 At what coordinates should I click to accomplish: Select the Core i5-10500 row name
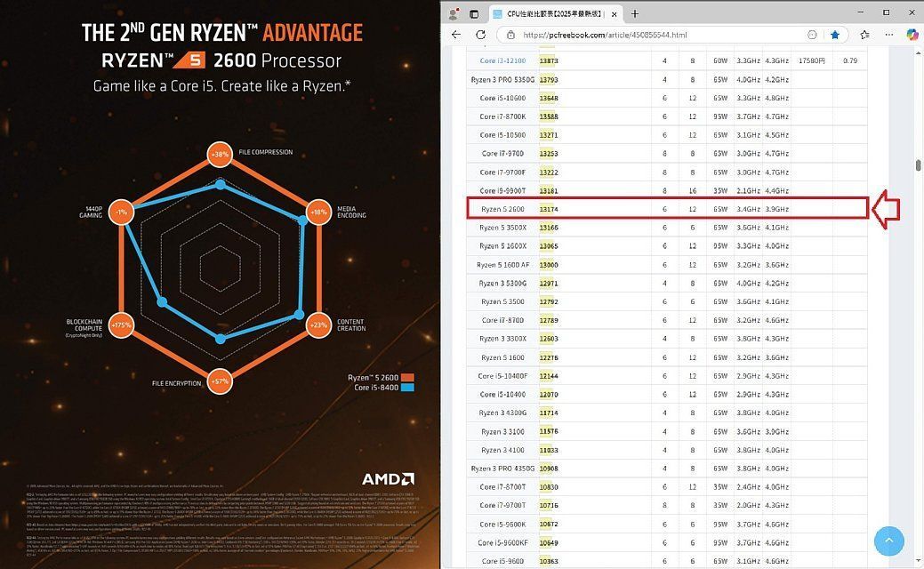point(502,135)
